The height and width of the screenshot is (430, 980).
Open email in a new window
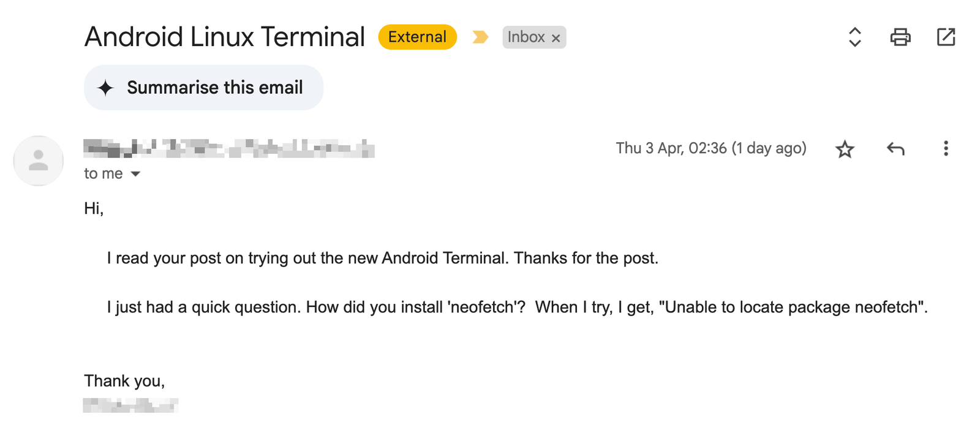[946, 37]
